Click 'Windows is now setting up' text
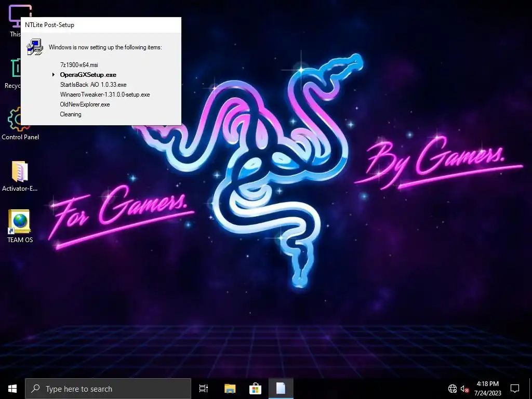 coord(105,47)
